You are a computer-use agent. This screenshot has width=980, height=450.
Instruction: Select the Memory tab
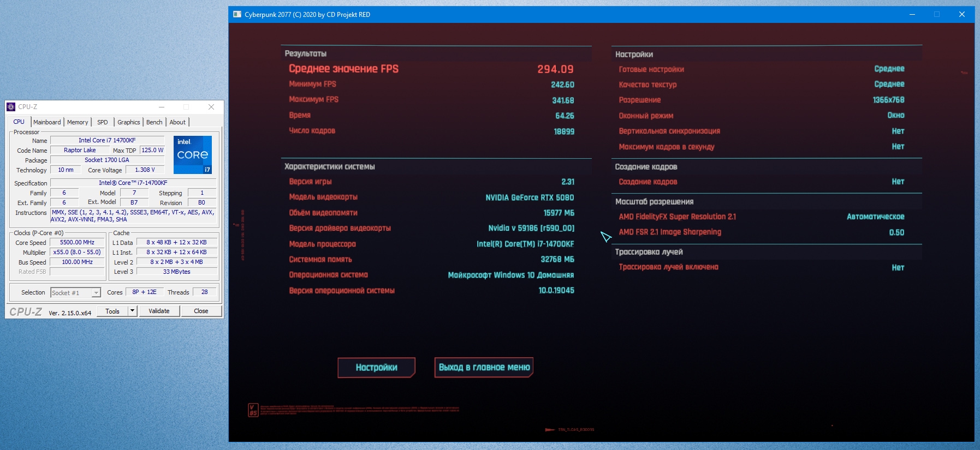(x=78, y=122)
